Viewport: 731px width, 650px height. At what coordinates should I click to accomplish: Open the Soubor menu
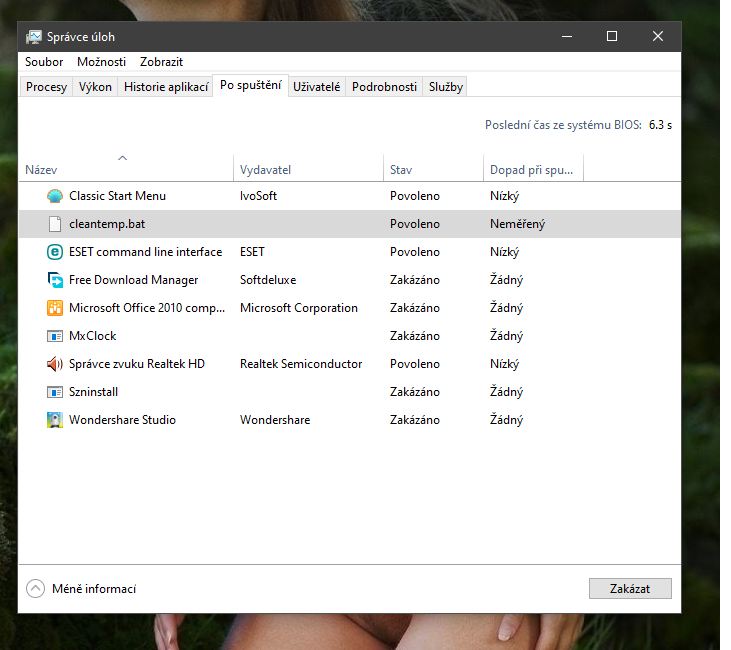point(44,62)
